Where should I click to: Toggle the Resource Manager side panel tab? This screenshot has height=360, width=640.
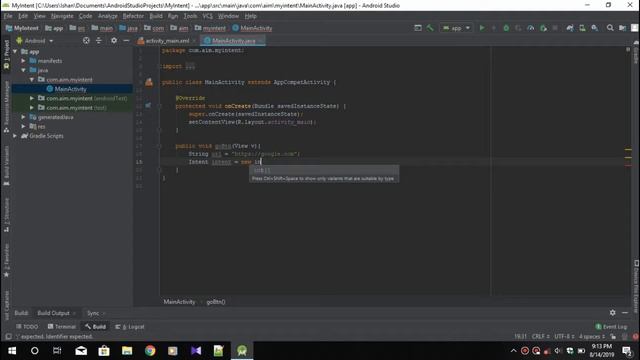point(6,107)
